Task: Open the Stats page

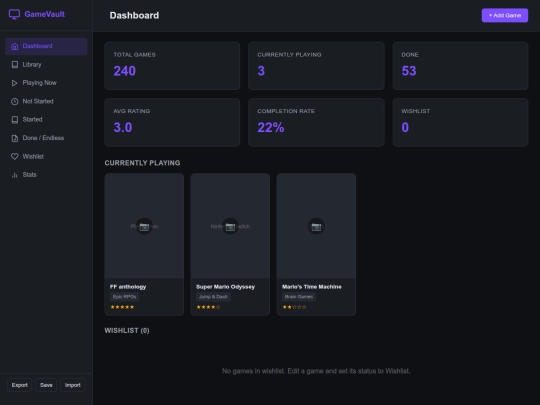Action: [46, 175]
